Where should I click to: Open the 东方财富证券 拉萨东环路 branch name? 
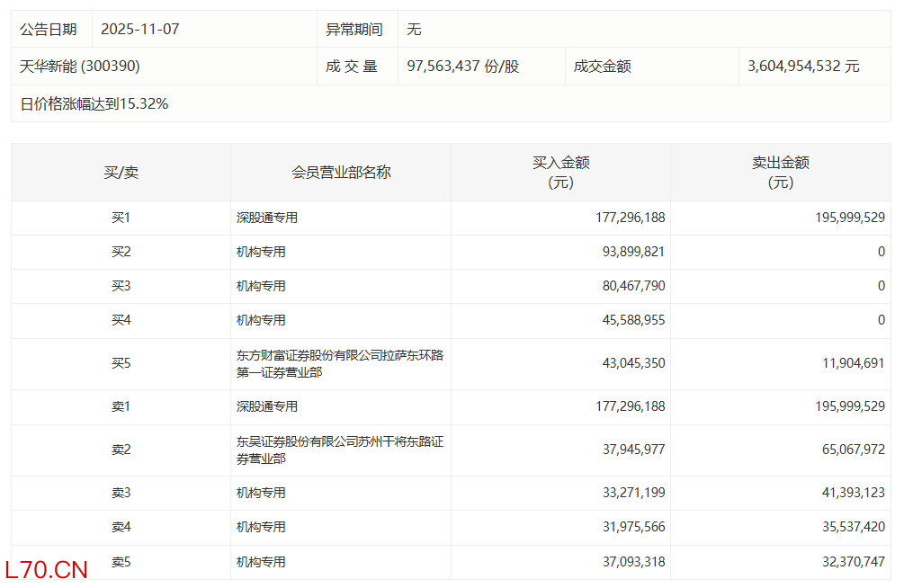pos(339,364)
